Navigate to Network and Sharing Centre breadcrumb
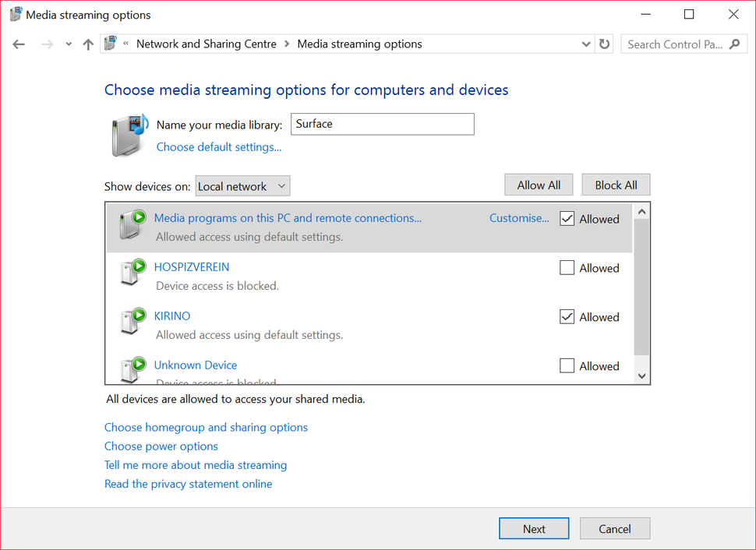 207,44
